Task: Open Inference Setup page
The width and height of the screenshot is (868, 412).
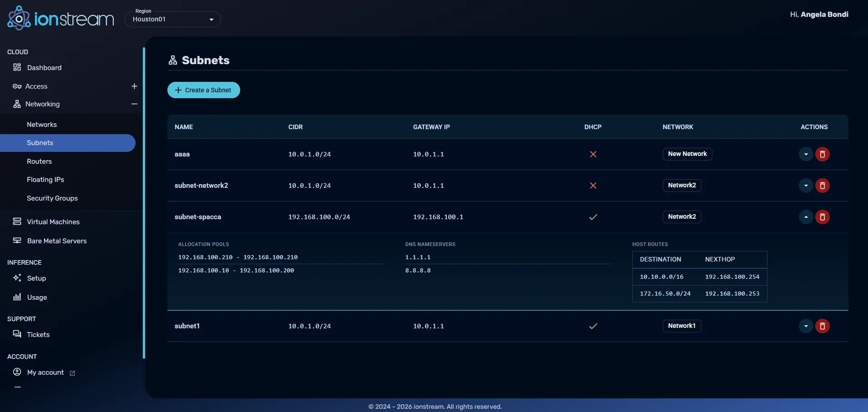Action: click(x=36, y=278)
